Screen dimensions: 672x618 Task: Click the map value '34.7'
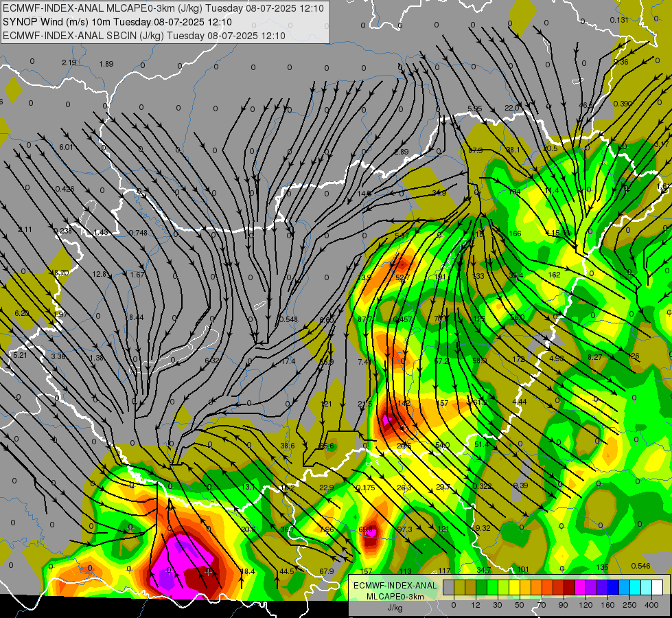click(x=484, y=570)
